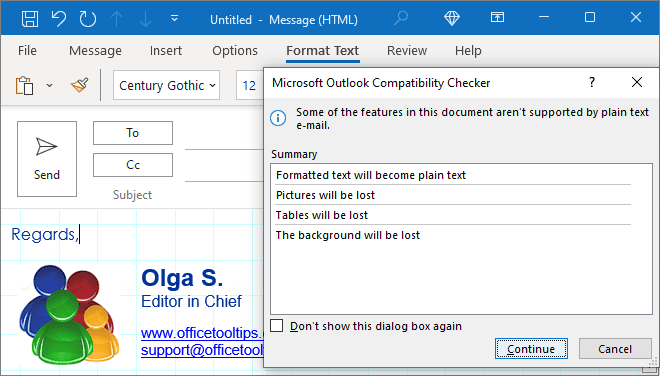Click the Save icon in title bar

coord(30,19)
